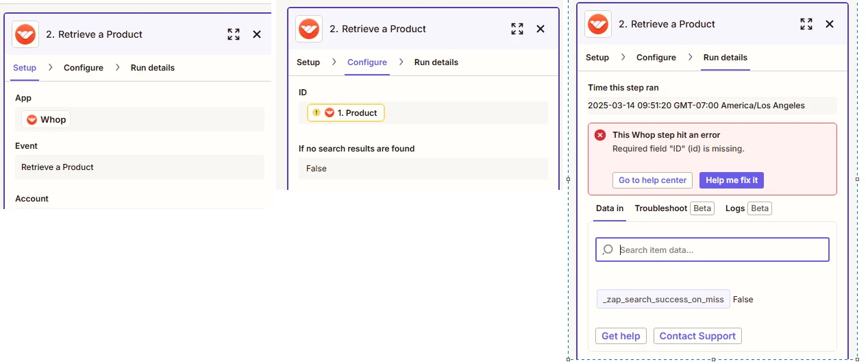Click the red error icon in the alert
This screenshot has width=868, height=364.
tap(600, 135)
